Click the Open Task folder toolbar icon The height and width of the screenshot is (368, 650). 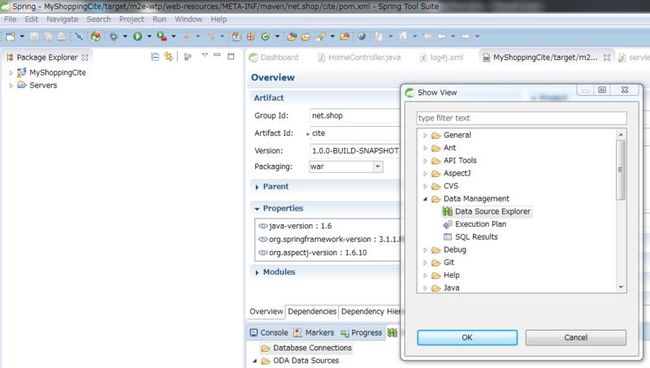[306, 36]
